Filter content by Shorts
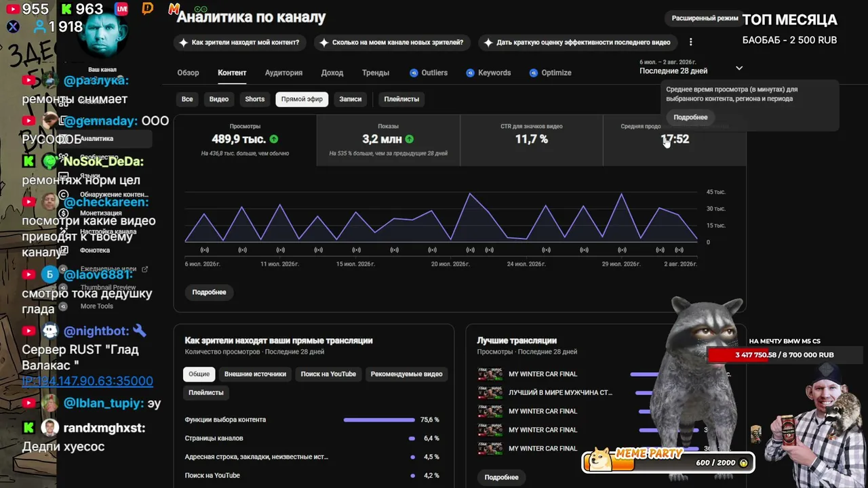Viewport: 868px width, 488px height. click(255, 99)
